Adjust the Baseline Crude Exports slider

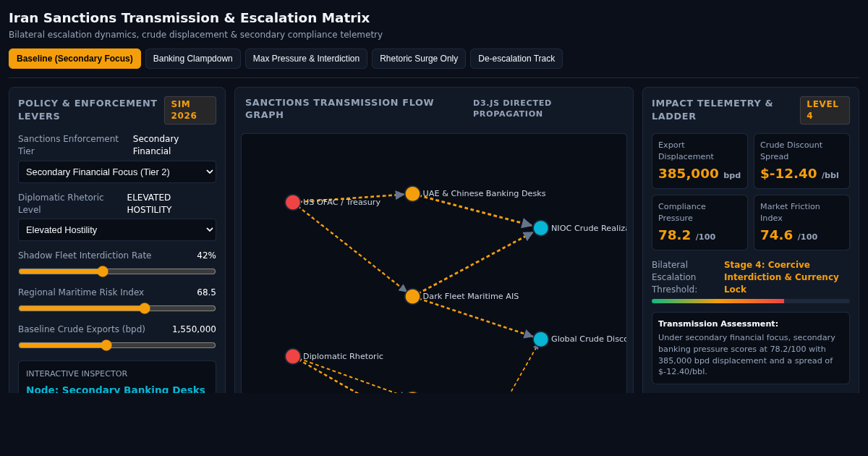click(x=117, y=345)
